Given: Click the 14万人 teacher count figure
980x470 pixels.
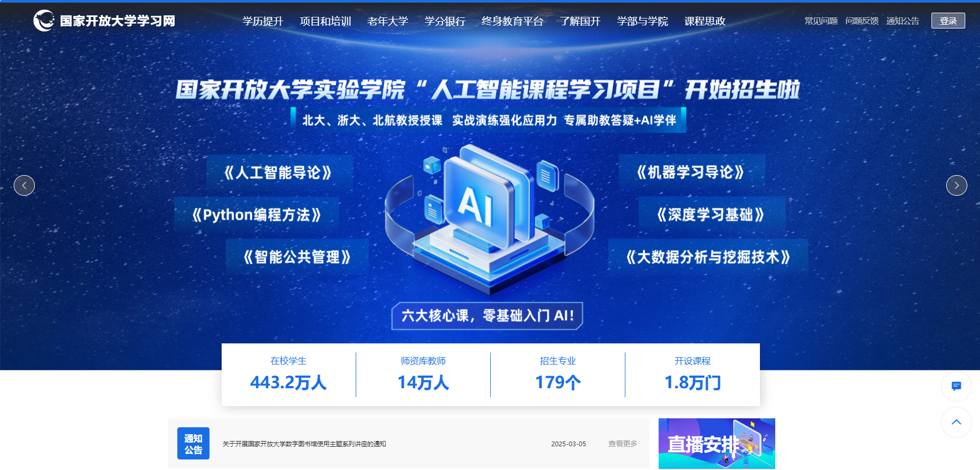Looking at the screenshot, I should [x=423, y=382].
